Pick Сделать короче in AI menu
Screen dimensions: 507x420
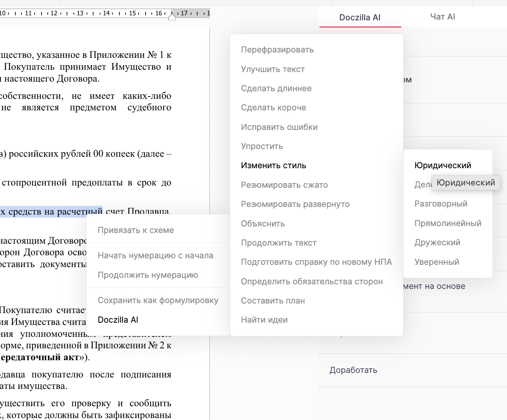(x=273, y=108)
